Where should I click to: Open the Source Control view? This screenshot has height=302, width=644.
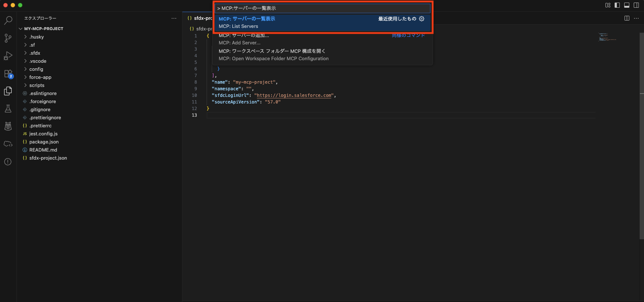pyautogui.click(x=8, y=38)
